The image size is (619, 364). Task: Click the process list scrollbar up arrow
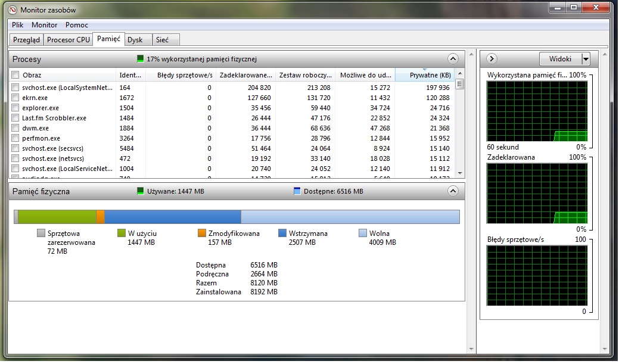point(460,74)
